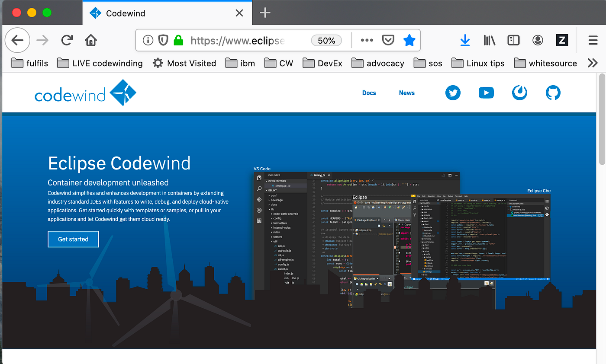This screenshot has height=364, width=606.
Task: Open Codewind's Mattermost chat icon
Action: click(x=519, y=93)
